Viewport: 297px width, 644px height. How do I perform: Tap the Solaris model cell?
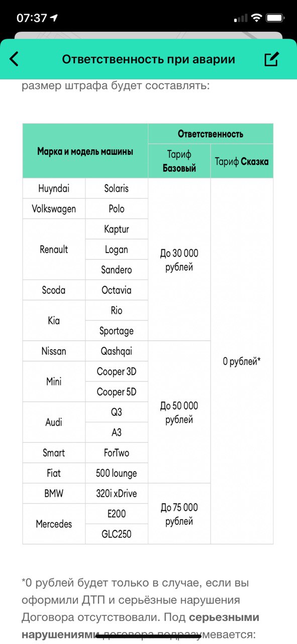(x=117, y=188)
